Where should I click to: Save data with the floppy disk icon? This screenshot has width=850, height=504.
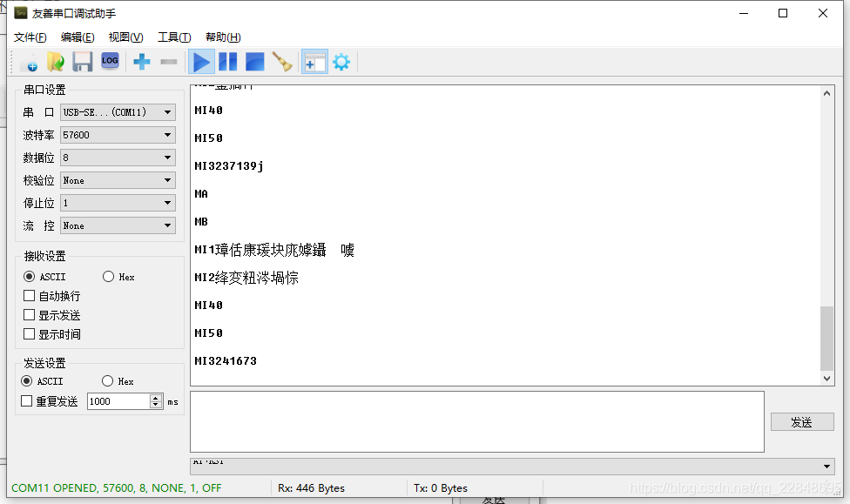coord(83,62)
